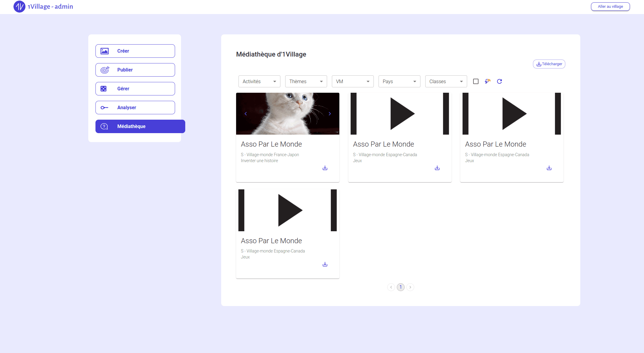Screen dimensions: 644x353
Task: Download the France-Japon card media
Action: (325, 168)
